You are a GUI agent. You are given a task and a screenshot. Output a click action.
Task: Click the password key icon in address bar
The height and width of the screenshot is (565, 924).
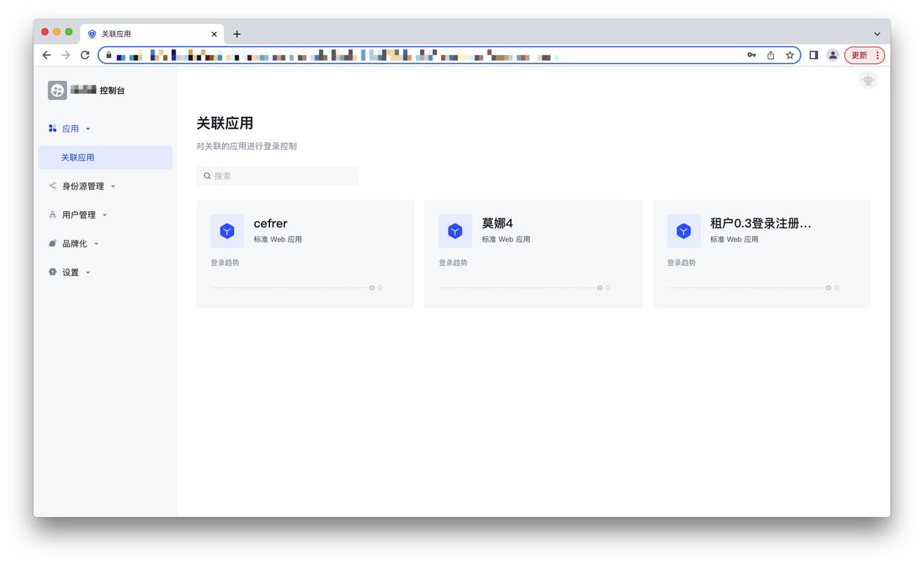pos(751,55)
